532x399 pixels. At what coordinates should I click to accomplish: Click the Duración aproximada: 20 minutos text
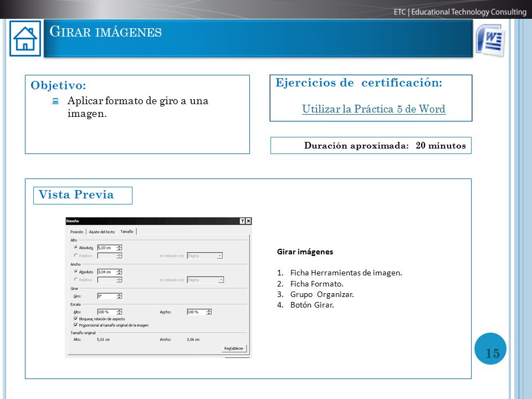tap(385, 146)
